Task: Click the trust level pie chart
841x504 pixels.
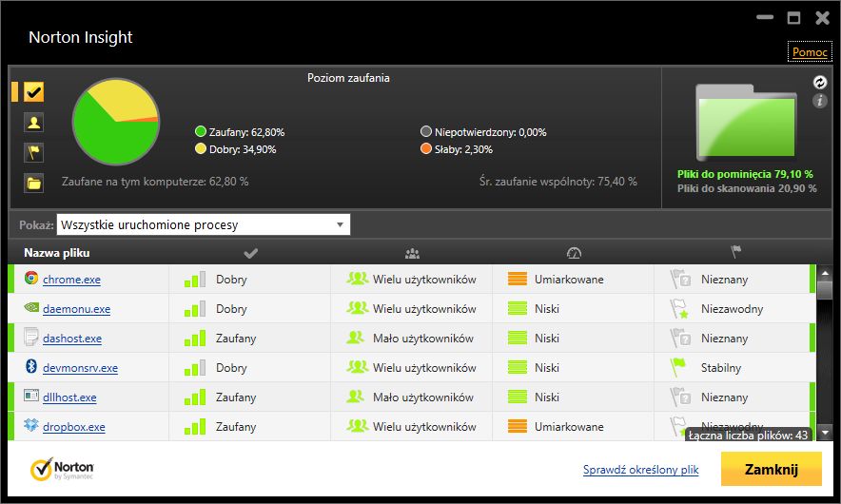Action: (x=116, y=122)
